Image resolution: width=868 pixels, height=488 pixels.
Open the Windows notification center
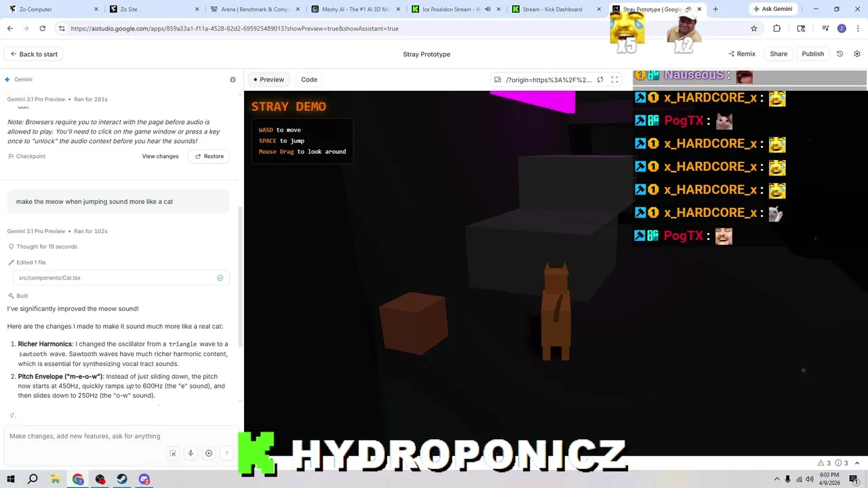click(x=854, y=479)
